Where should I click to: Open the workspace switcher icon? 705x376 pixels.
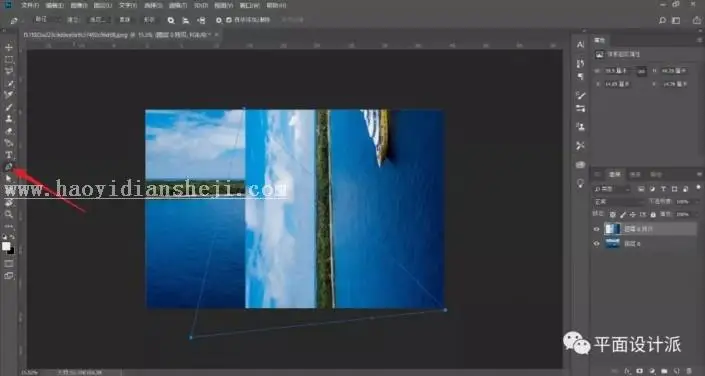(676, 20)
